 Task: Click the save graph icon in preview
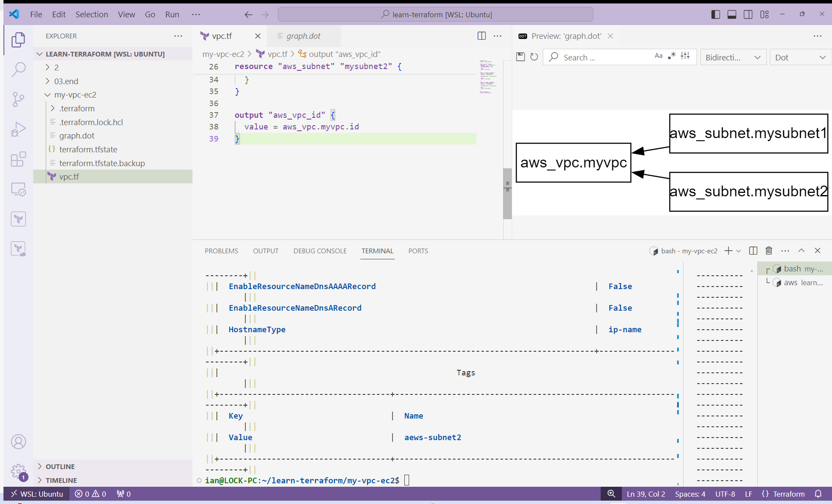[520, 57]
